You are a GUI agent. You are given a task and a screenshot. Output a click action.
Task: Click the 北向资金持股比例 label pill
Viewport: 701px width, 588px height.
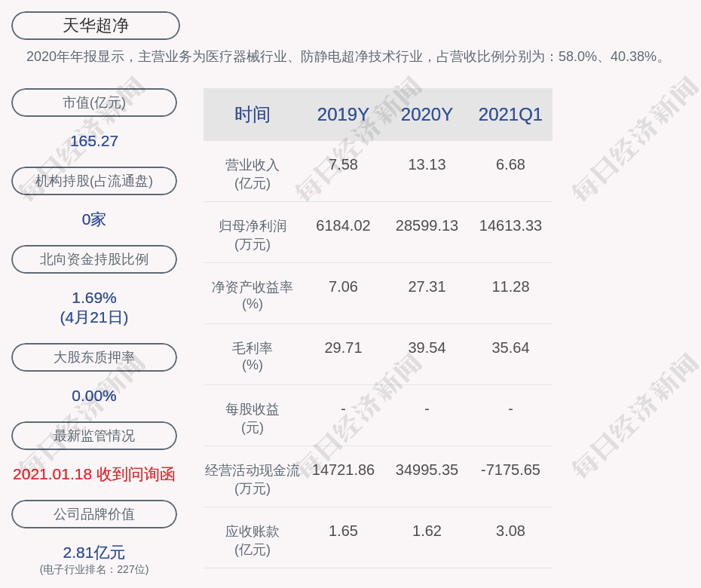click(x=94, y=259)
